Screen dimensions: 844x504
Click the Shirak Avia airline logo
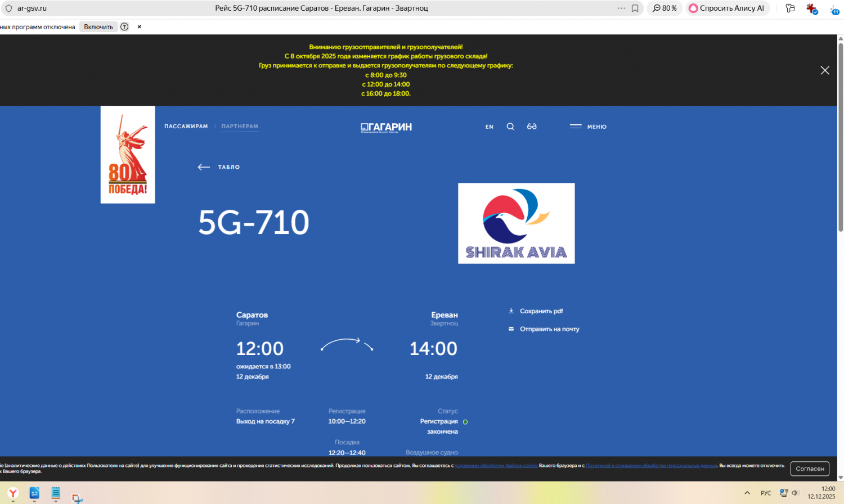516,223
